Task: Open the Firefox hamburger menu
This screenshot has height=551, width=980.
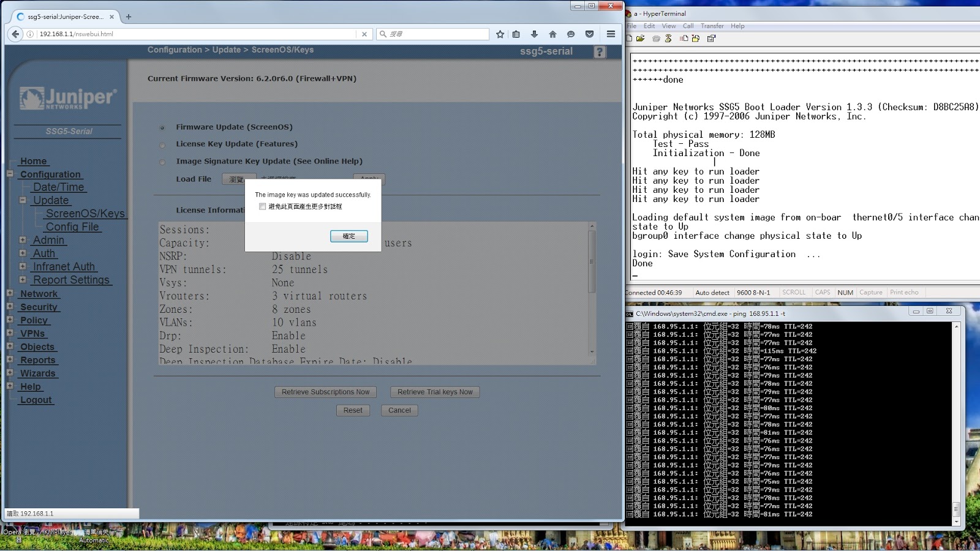Action: click(611, 34)
